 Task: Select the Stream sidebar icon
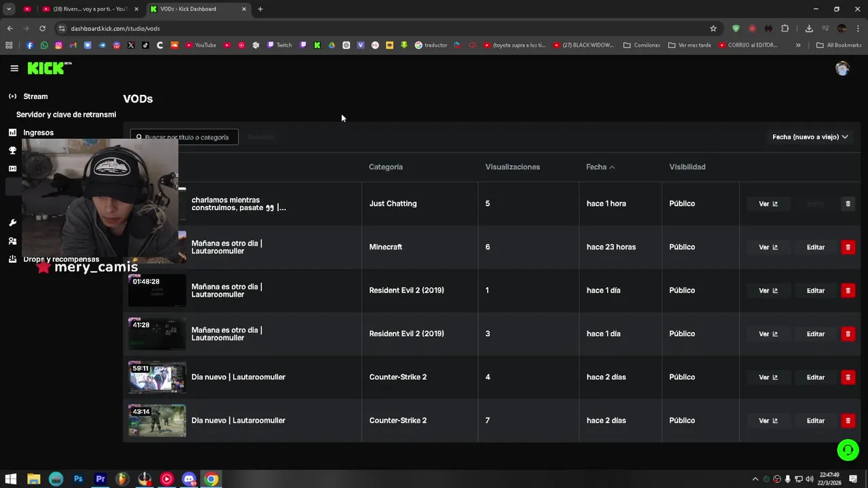tap(12, 96)
